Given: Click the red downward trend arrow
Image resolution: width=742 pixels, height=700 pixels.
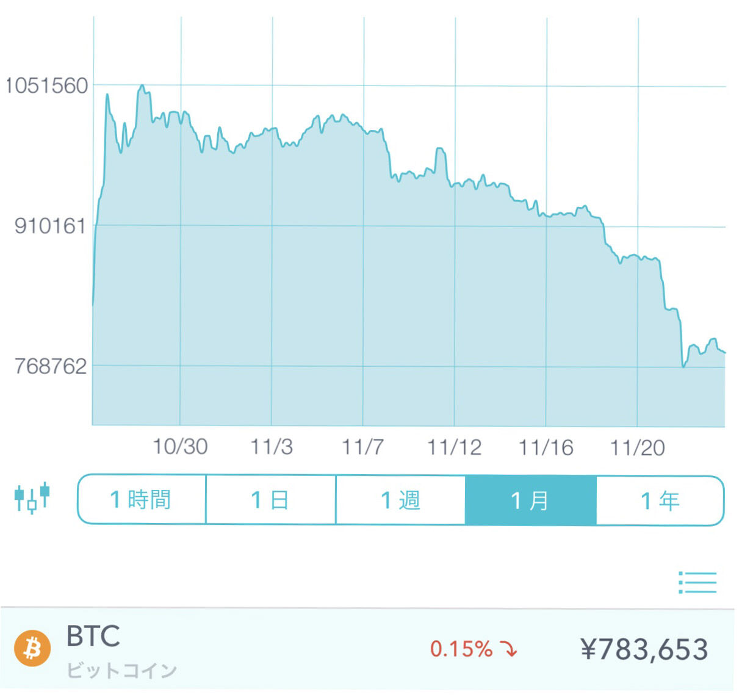Looking at the screenshot, I should (508, 649).
